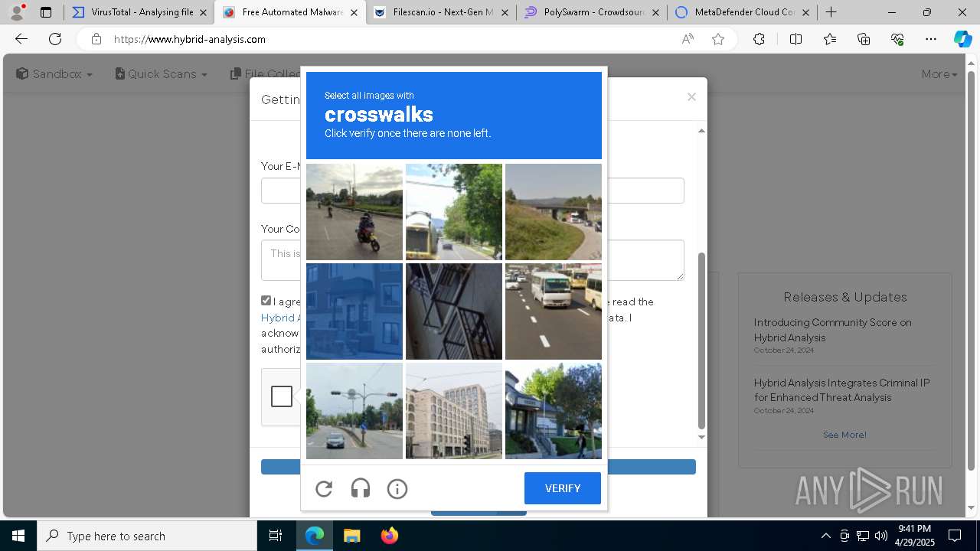980x551 pixels.
Task: Uncheck the 'I agree' terms checkbox
Action: pyautogui.click(x=266, y=301)
